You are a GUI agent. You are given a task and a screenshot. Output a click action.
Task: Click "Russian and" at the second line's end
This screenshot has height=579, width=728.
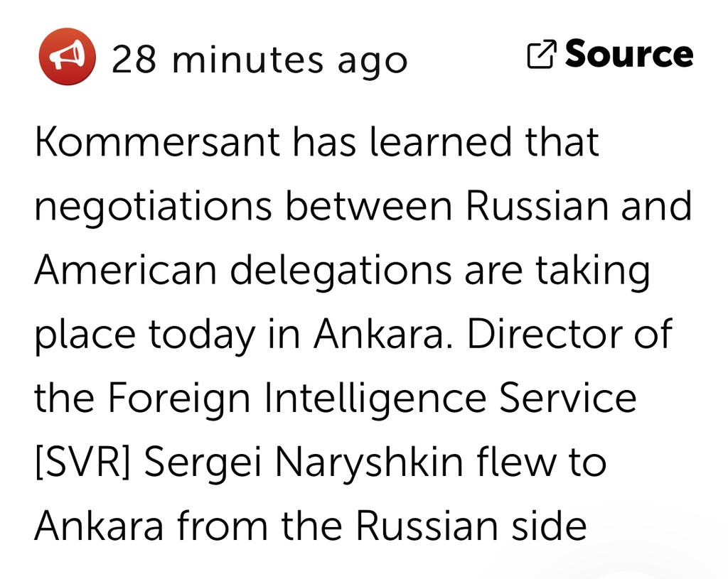pyautogui.click(x=579, y=206)
